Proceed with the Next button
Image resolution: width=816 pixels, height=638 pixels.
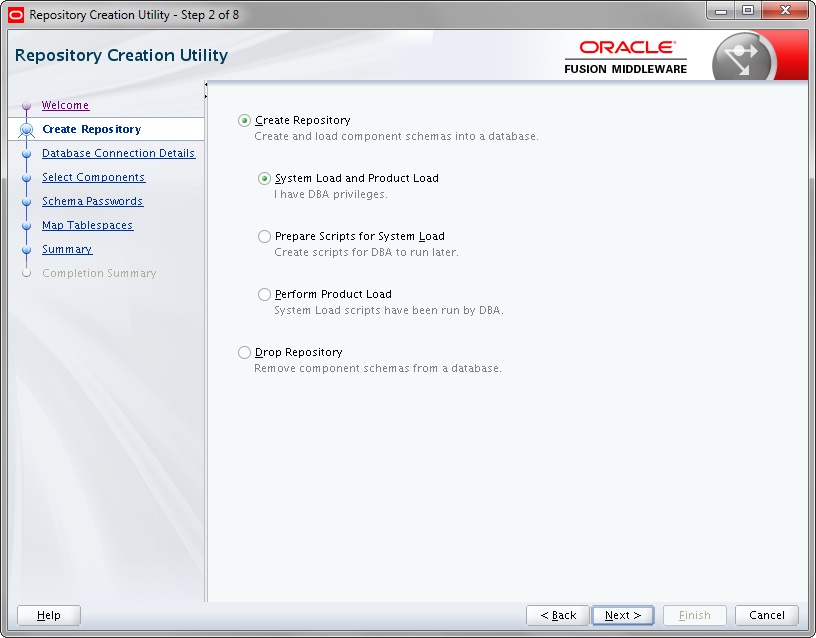pos(623,615)
